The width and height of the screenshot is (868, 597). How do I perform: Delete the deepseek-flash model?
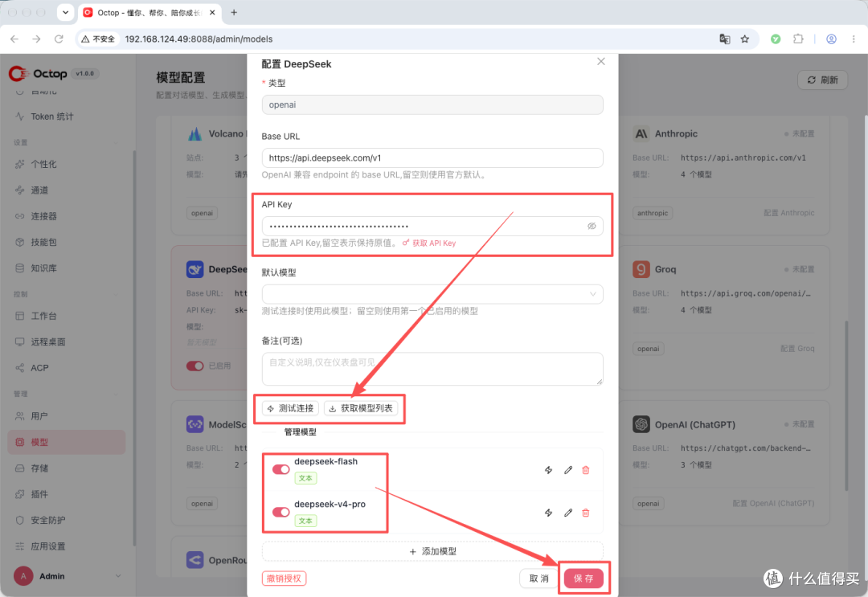(x=586, y=470)
